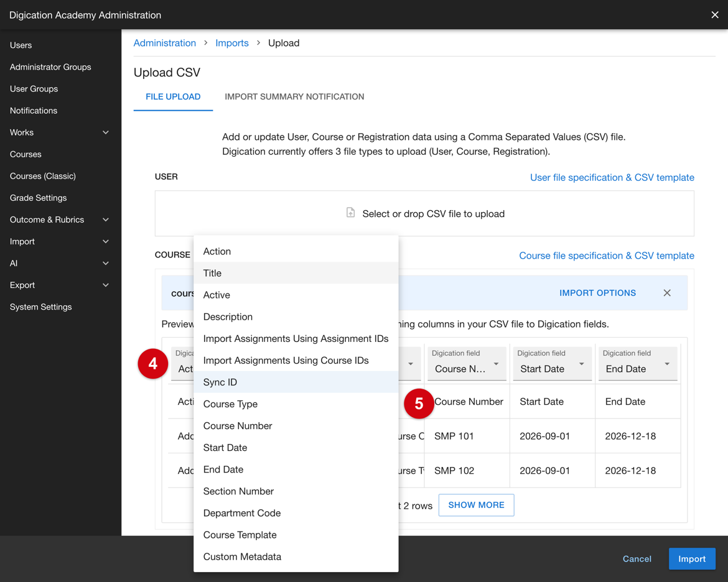728x582 pixels.
Task: Click the Show More rows button
Action: pos(476,505)
